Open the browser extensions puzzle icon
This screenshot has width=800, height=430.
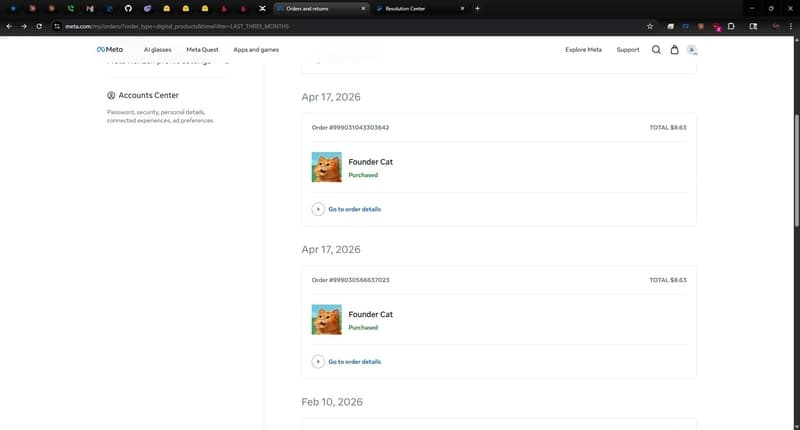pyautogui.click(x=731, y=26)
